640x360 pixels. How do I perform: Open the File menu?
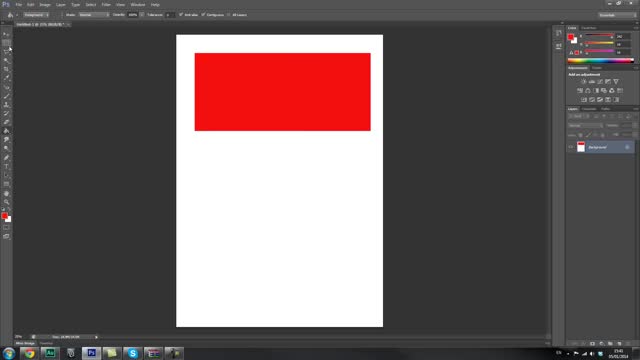(x=19, y=4)
